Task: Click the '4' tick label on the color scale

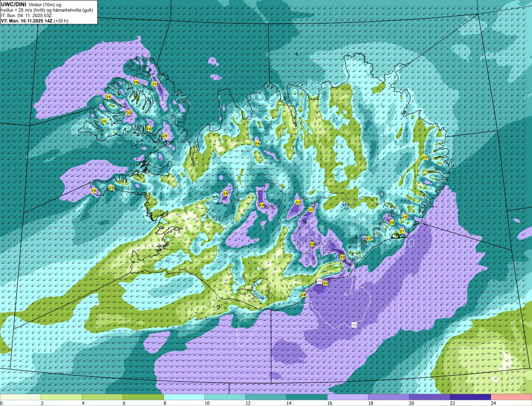Action: click(x=82, y=403)
